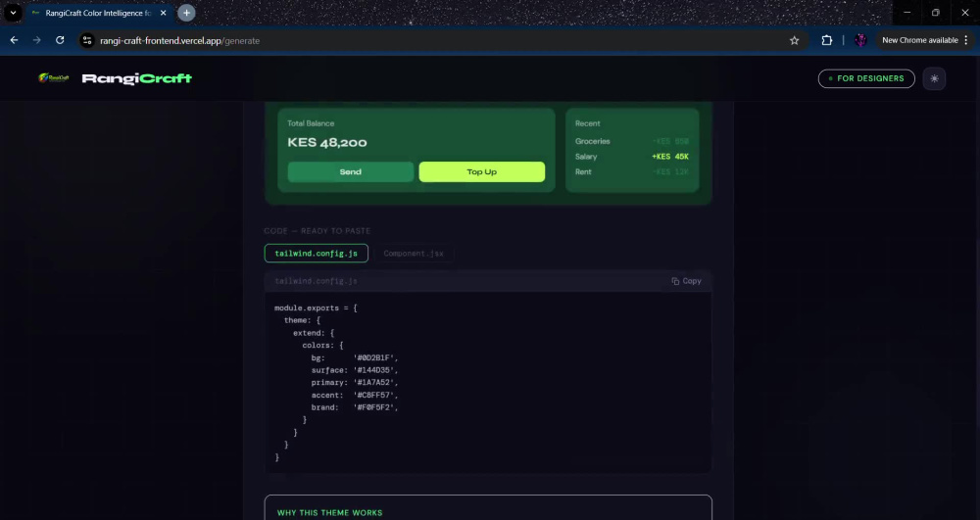This screenshot has height=520, width=980.
Task: Click the tailwind.config.js filename in code header
Action: [316, 281]
